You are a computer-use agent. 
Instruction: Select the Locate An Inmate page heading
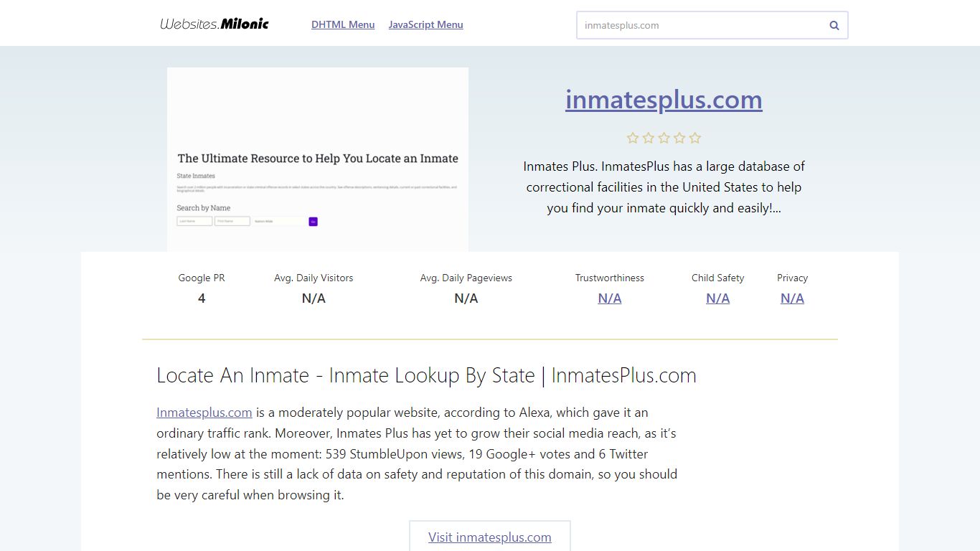tap(426, 375)
